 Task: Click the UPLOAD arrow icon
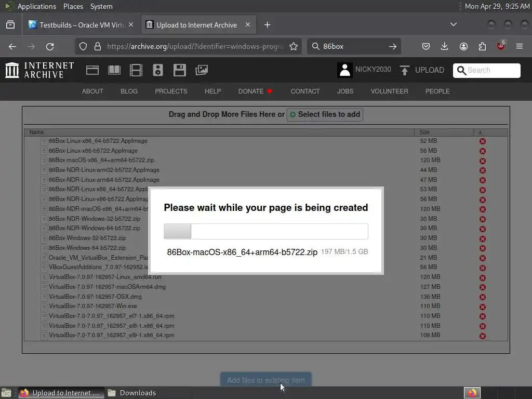404,70
